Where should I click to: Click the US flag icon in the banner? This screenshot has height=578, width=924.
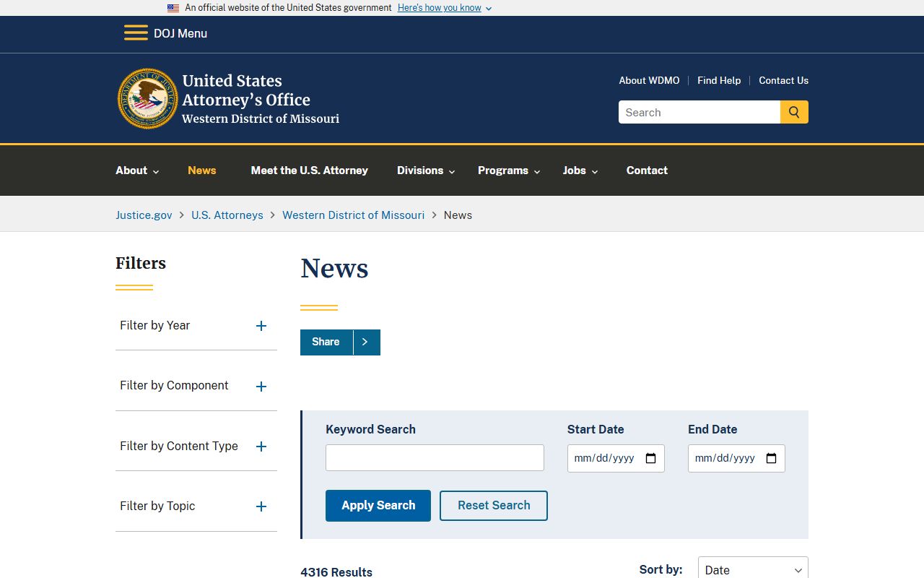coord(173,8)
